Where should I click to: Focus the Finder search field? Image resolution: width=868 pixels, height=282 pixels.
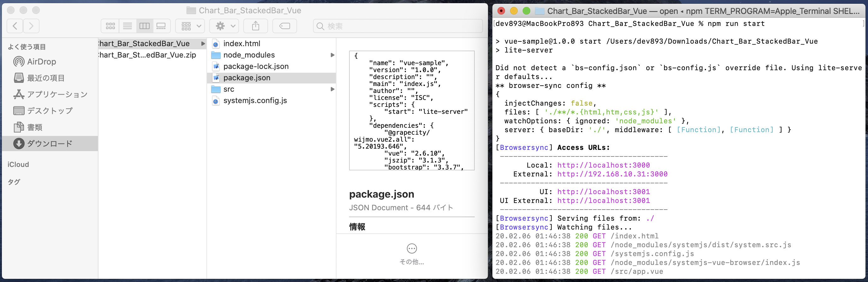click(398, 26)
